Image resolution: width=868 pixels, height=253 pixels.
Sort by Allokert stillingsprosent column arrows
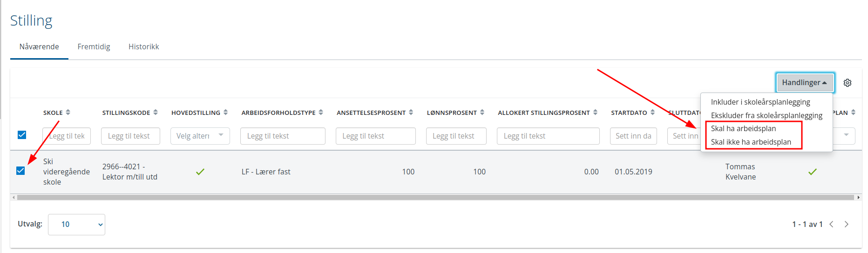click(x=595, y=113)
